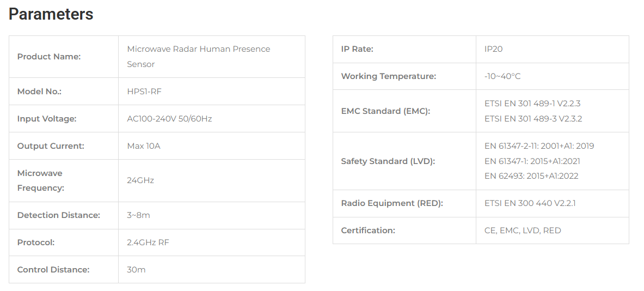Select the HPS1-RF model number value
644x291 pixels.
(144, 91)
